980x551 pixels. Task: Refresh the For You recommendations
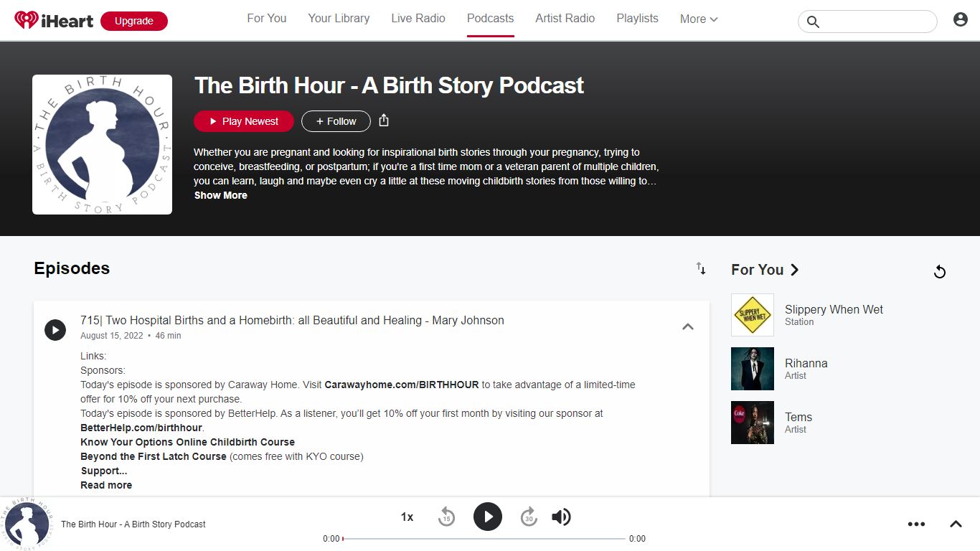(x=940, y=271)
